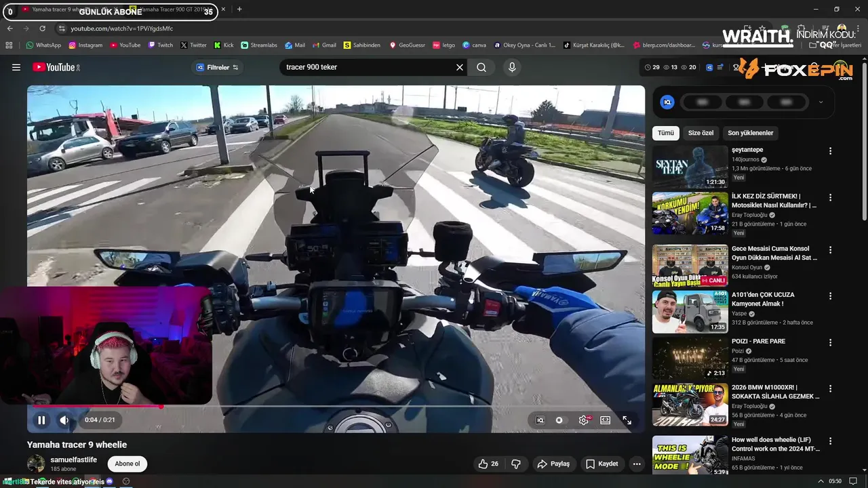Open options menu for şeytantepe video
The width and height of the screenshot is (868, 488).
pos(830,151)
